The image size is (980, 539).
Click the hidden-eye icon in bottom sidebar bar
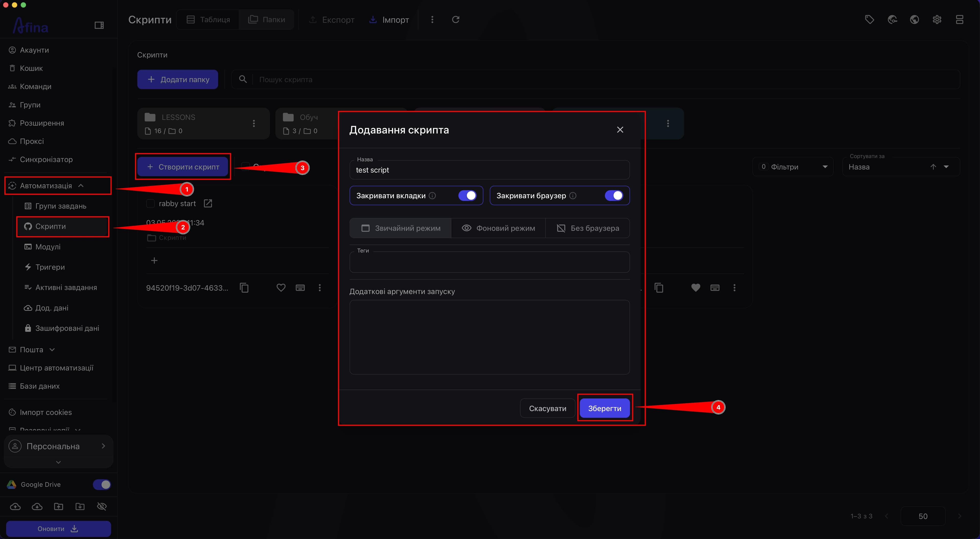(102, 506)
